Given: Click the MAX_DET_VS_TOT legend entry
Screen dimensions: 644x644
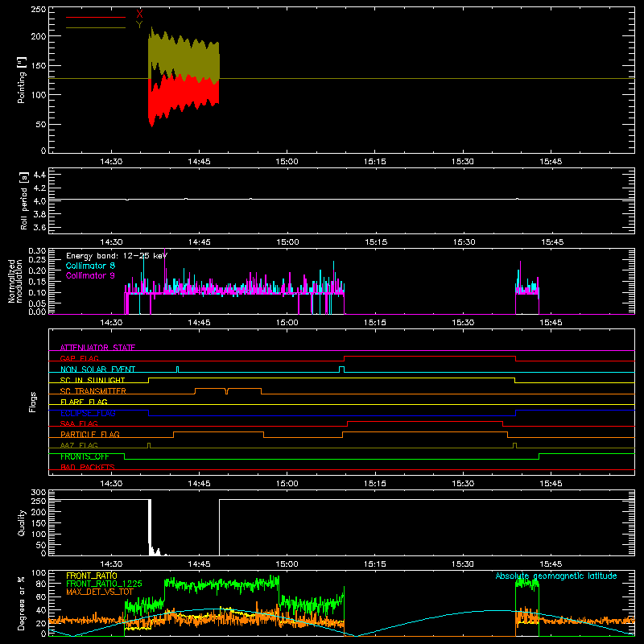Looking at the screenshot, I should 100,592.
